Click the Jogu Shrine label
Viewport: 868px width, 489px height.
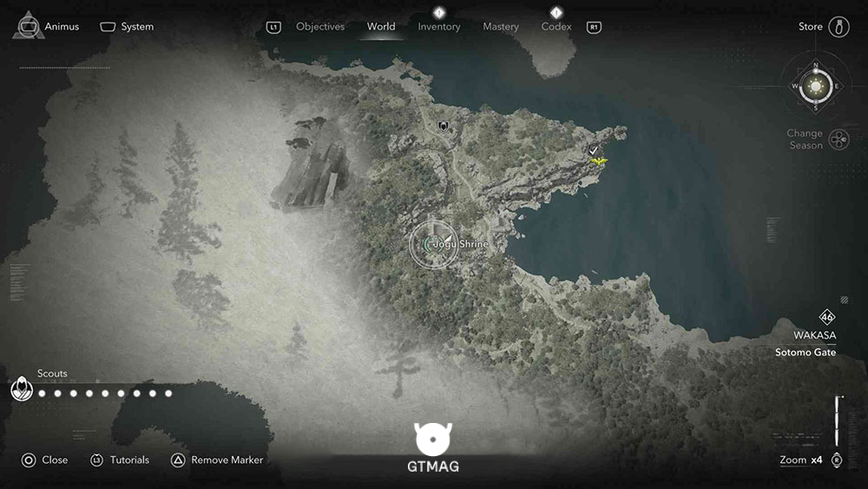point(461,244)
